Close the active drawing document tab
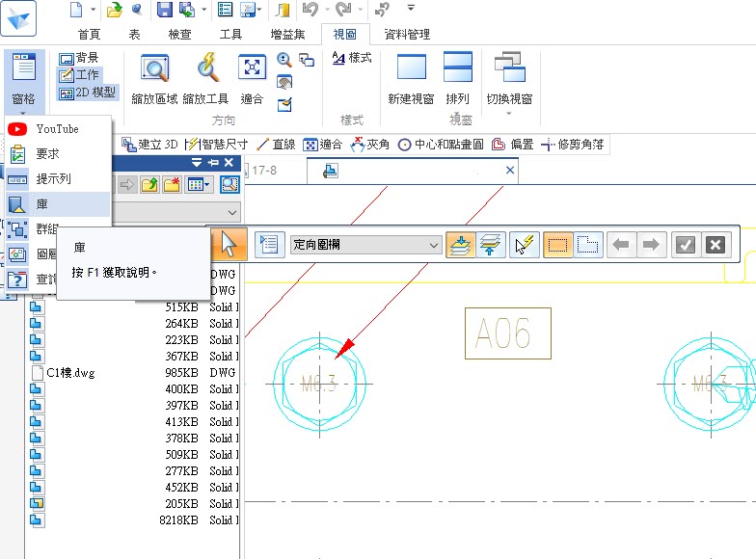 click(x=509, y=170)
